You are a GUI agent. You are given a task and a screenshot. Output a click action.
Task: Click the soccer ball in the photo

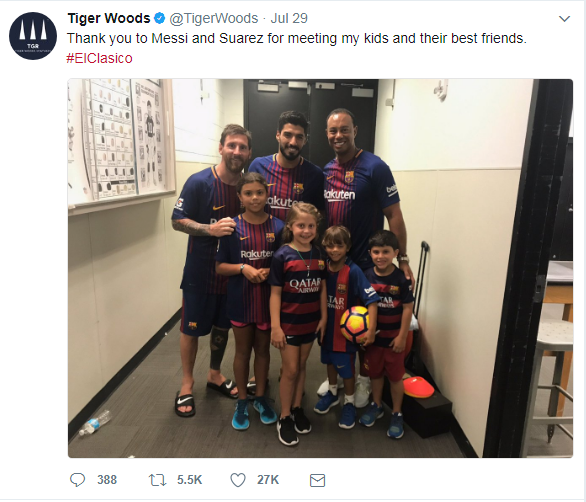[x=355, y=324]
